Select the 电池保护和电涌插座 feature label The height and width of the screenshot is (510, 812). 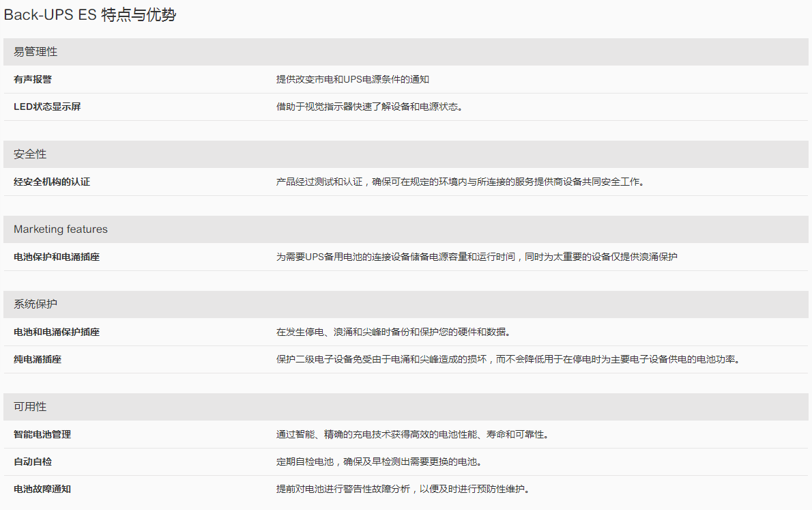point(57,257)
